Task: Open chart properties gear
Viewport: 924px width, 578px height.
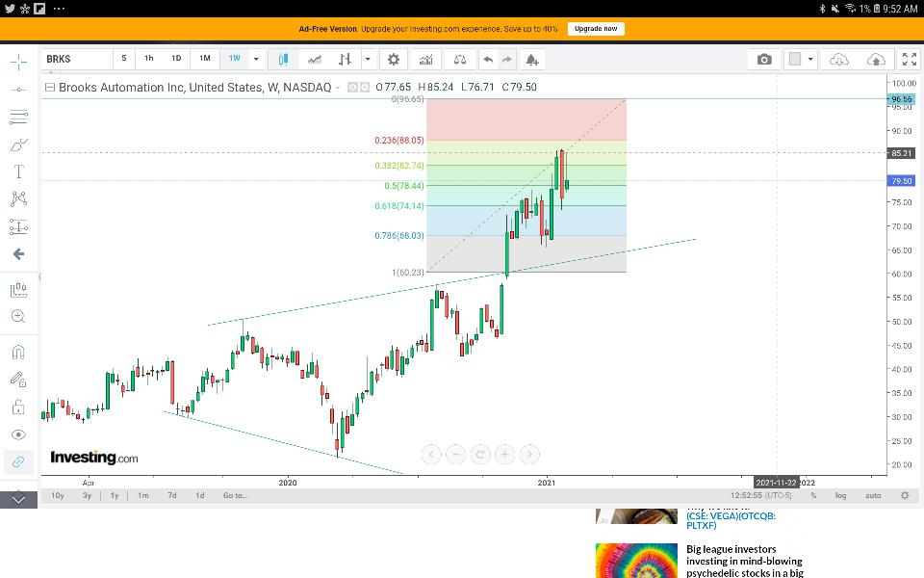Action: (x=393, y=59)
